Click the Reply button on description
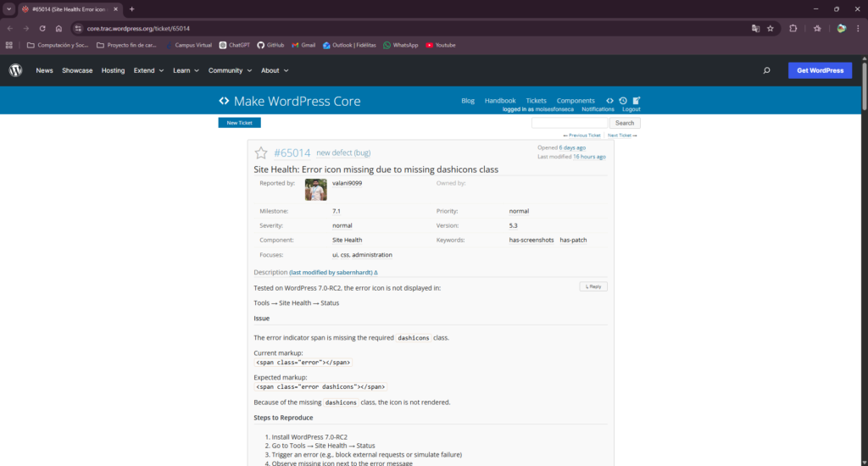Screen dimensions: 868x466 pos(593,286)
